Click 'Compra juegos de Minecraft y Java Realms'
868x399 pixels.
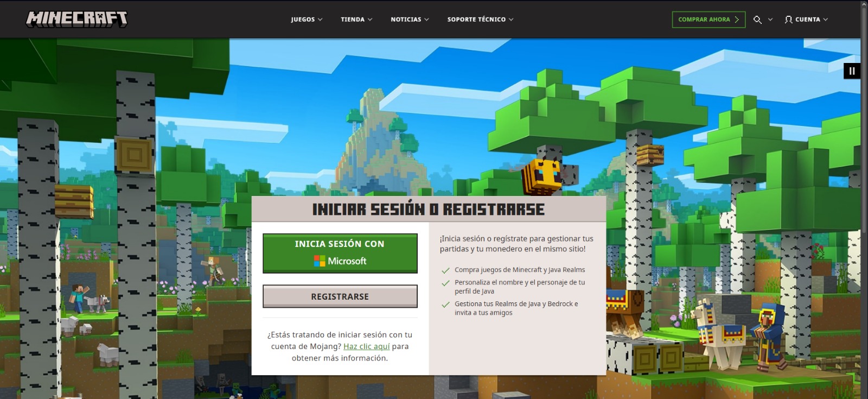[x=520, y=270]
